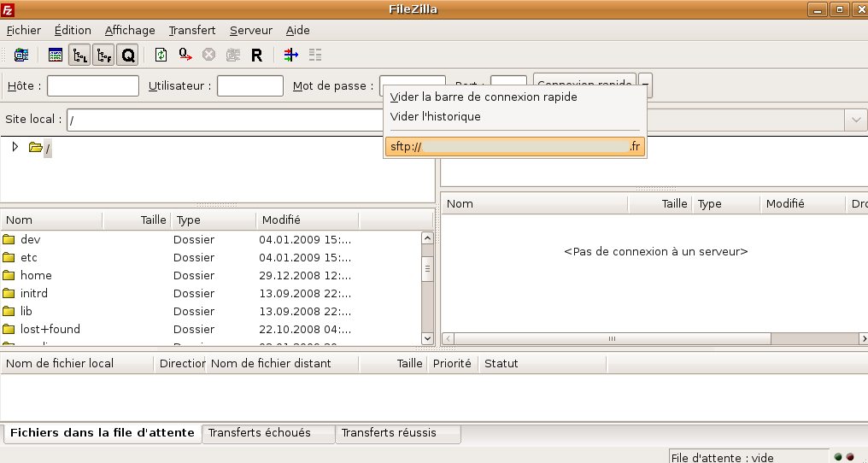Expand the root folder tree node

tap(15, 147)
